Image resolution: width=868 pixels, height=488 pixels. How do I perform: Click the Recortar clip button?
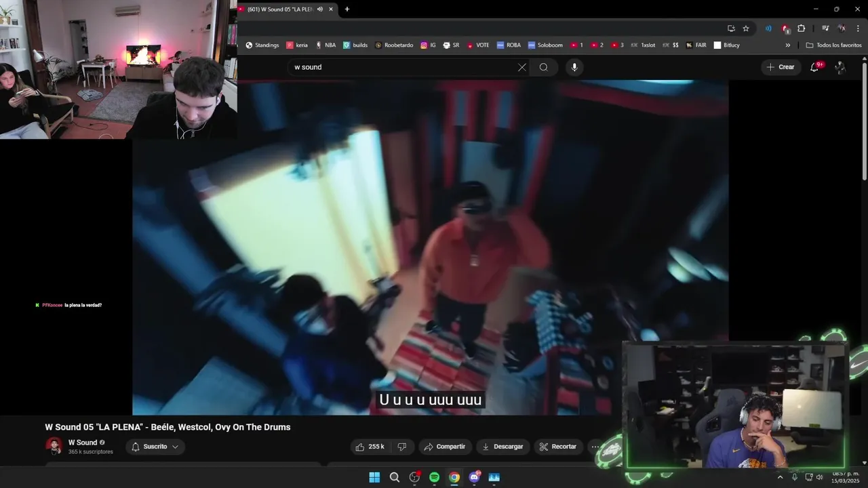(x=558, y=447)
